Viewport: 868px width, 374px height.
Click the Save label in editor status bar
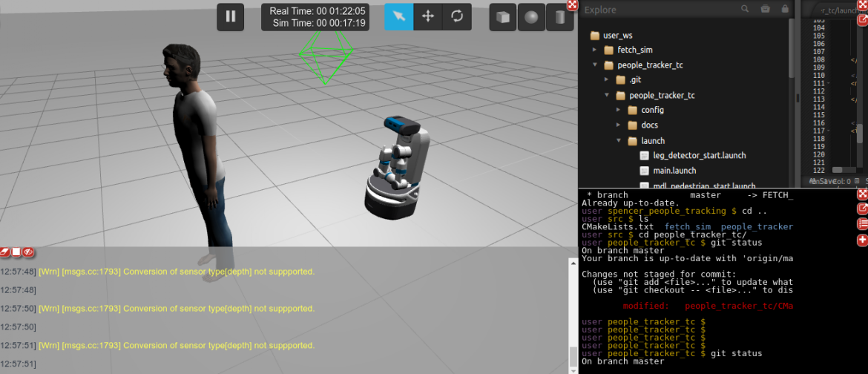828,181
